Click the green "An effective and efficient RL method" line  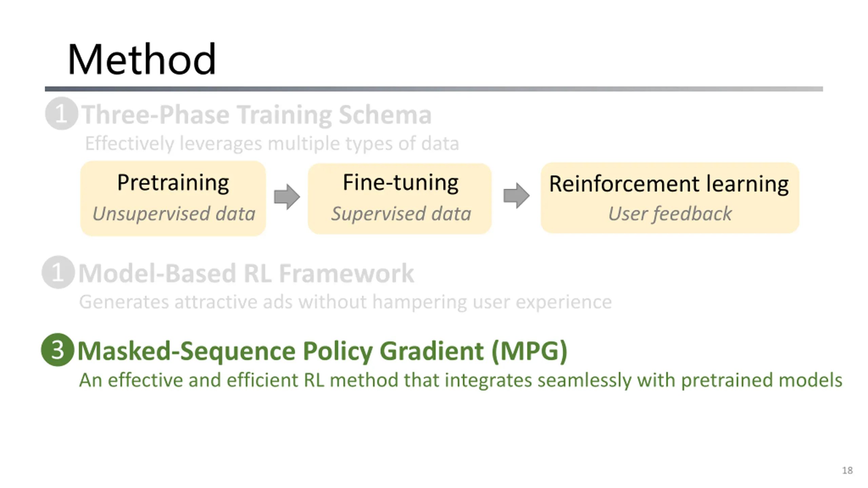(x=460, y=380)
